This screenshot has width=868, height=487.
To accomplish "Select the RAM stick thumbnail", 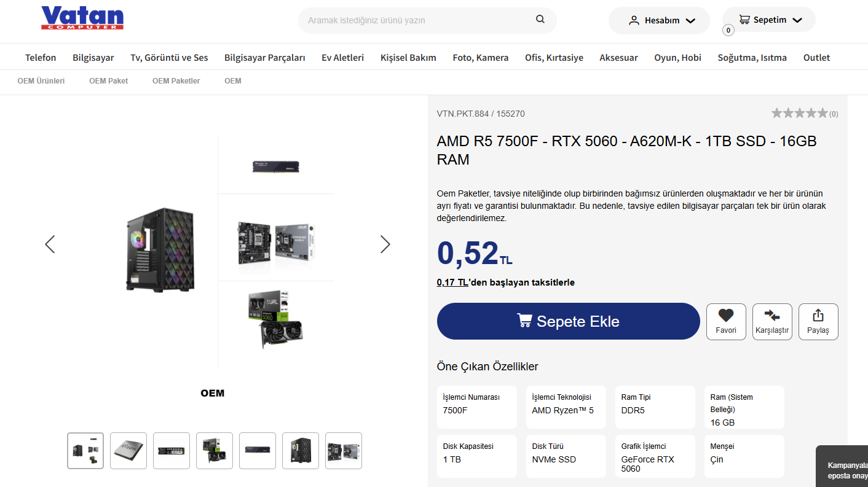I will coord(258,451).
